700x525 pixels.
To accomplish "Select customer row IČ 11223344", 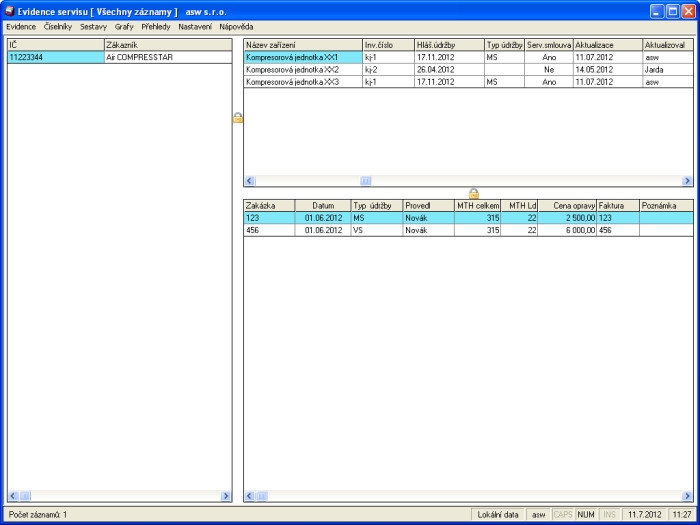I will pyautogui.click(x=56, y=57).
